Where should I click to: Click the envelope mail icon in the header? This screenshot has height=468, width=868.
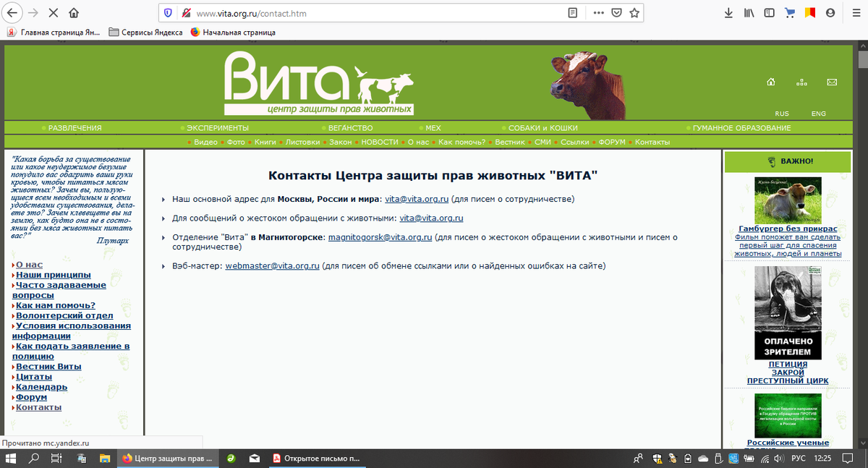tap(831, 82)
